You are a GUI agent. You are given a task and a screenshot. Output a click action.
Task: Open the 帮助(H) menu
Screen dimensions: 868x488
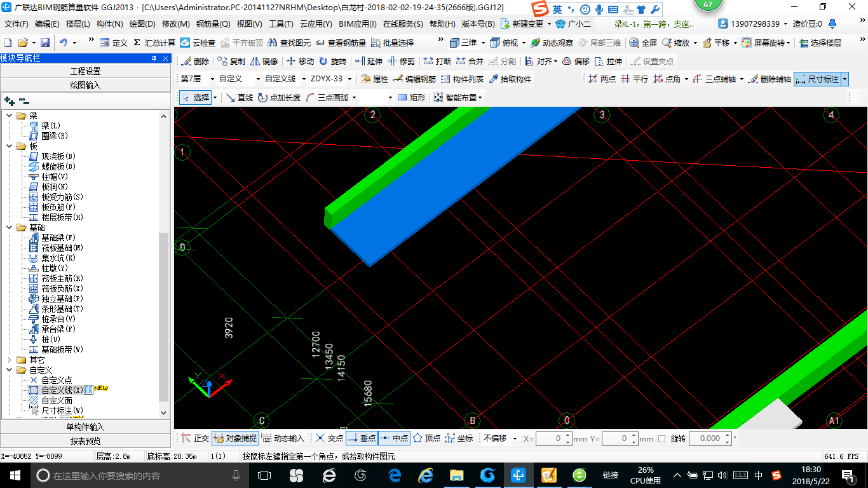click(442, 24)
